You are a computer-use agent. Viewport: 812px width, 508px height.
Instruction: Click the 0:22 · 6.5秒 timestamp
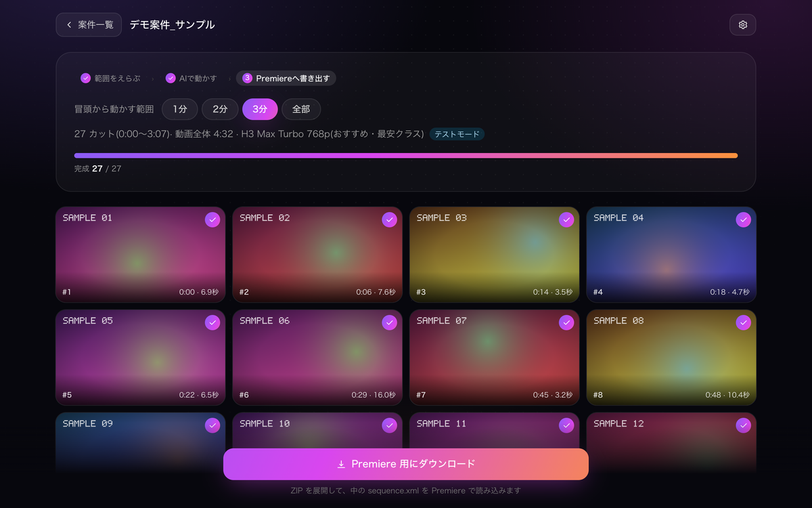(x=199, y=395)
